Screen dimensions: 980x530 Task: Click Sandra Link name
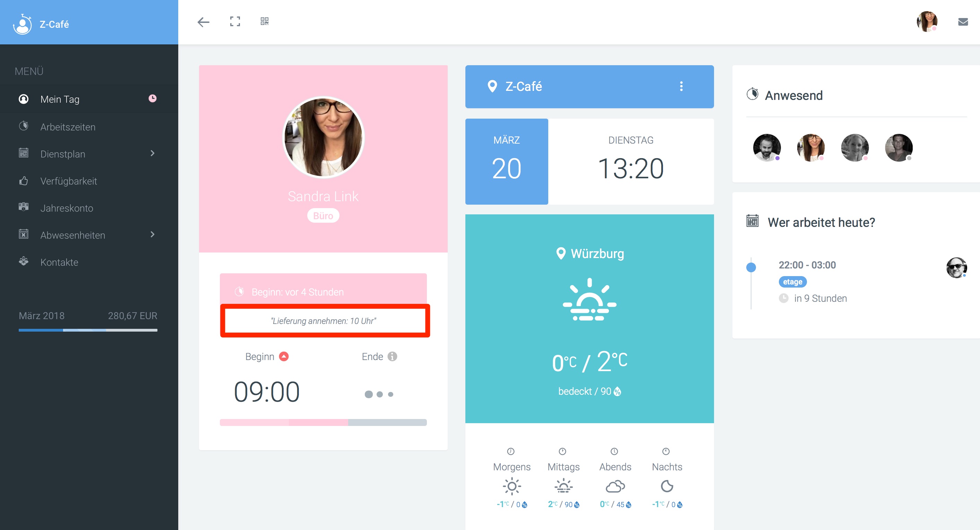tap(323, 196)
